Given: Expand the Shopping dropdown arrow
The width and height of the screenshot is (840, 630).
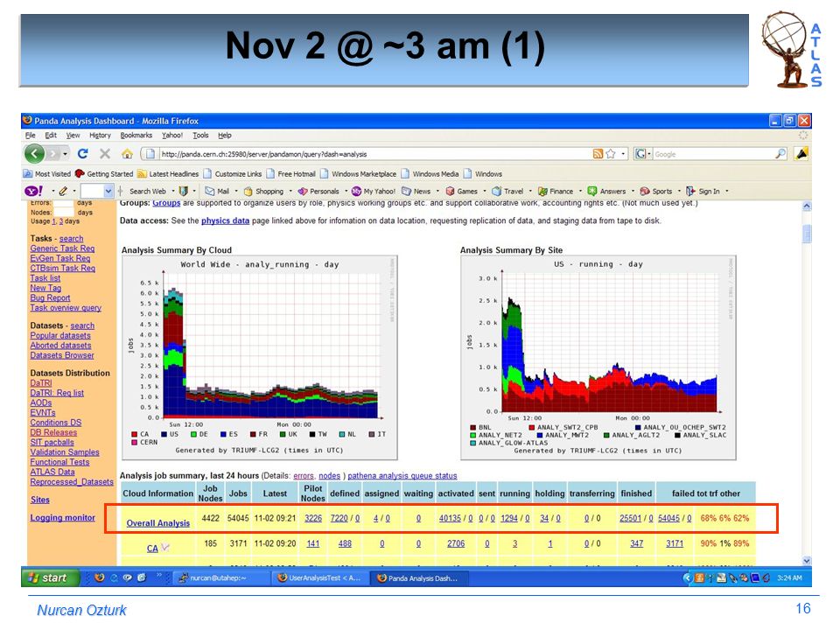Looking at the screenshot, I should [290, 192].
